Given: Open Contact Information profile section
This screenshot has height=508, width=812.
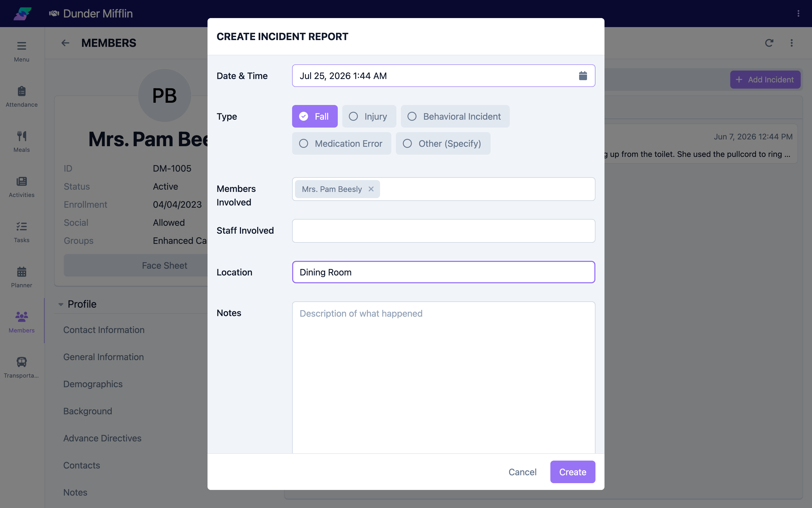Looking at the screenshot, I should 104,330.
